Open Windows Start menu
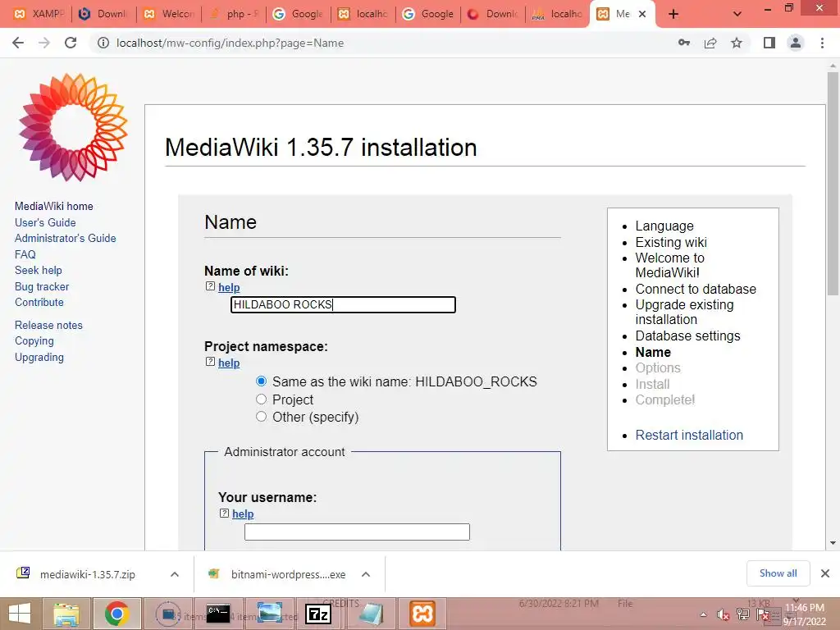The image size is (840, 630). [20, 614]
